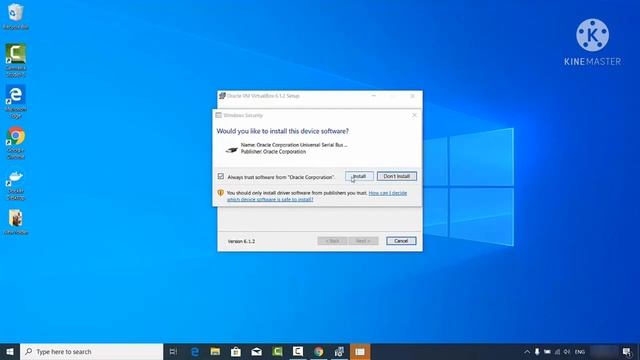Click the Publisher: Oracle Corporation text
640x360 pixels.
click(x=273, y=151)
